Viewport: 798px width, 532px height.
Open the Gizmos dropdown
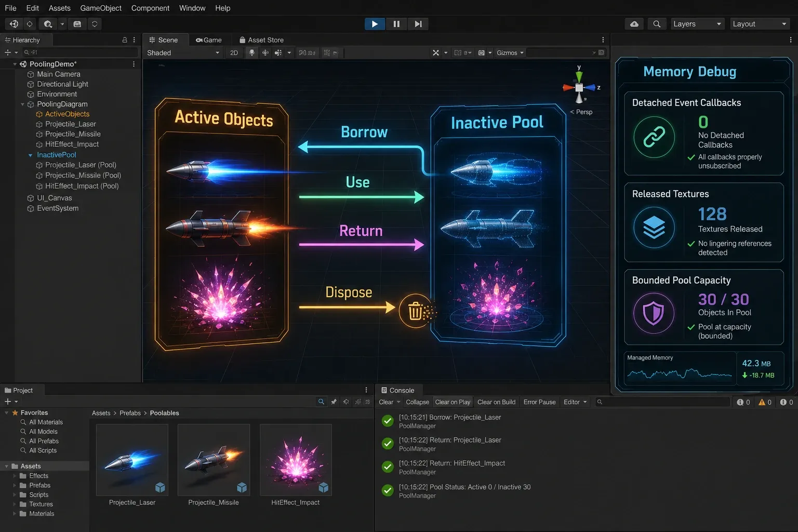tap(510, 52)
